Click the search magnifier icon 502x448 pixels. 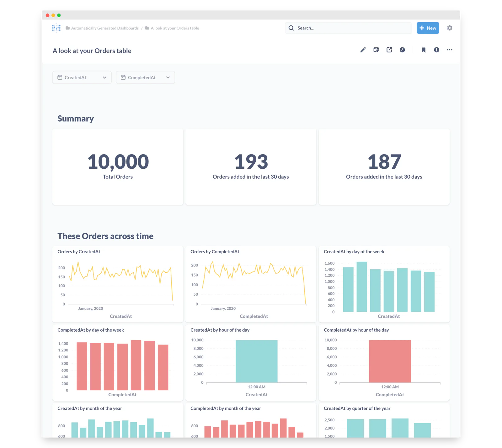[291, 28]
